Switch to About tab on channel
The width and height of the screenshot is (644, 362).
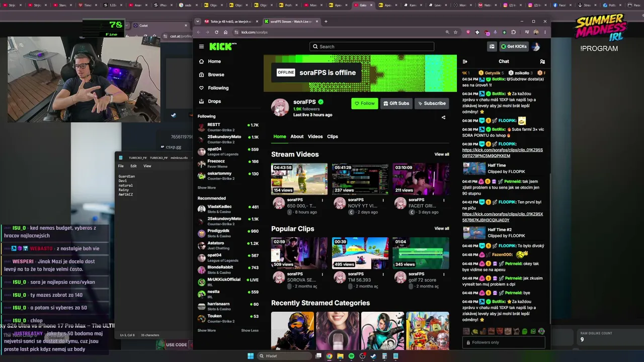297,137
